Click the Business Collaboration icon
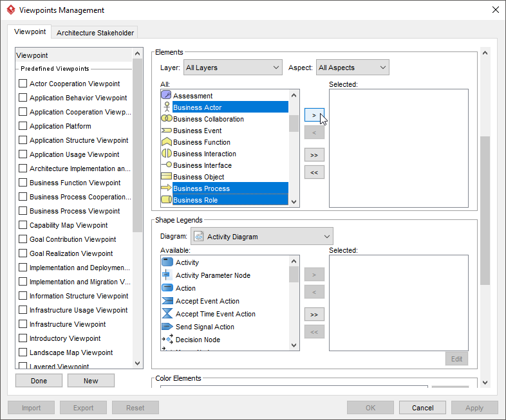This screenshot has height=420, width=506. (x=167, y=118)
